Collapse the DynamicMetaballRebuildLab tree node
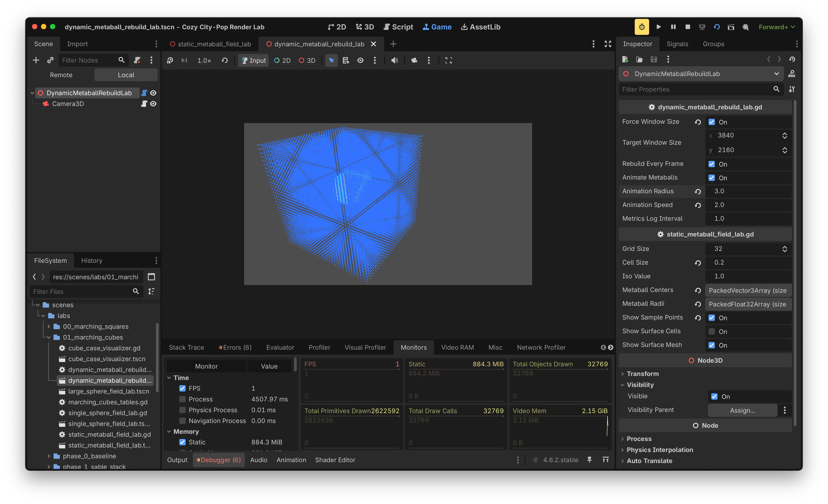 pos(32,93)
